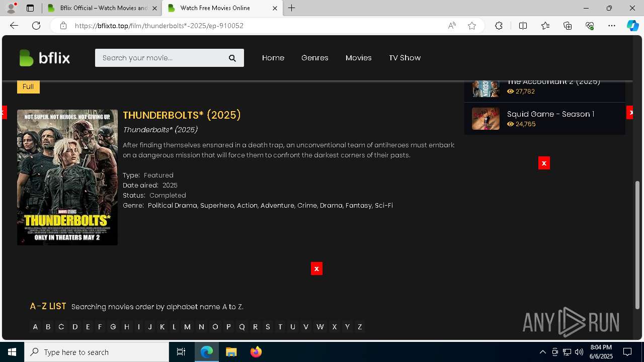
Task: Open the Drama genre link
Action: (x=331, y=205)
